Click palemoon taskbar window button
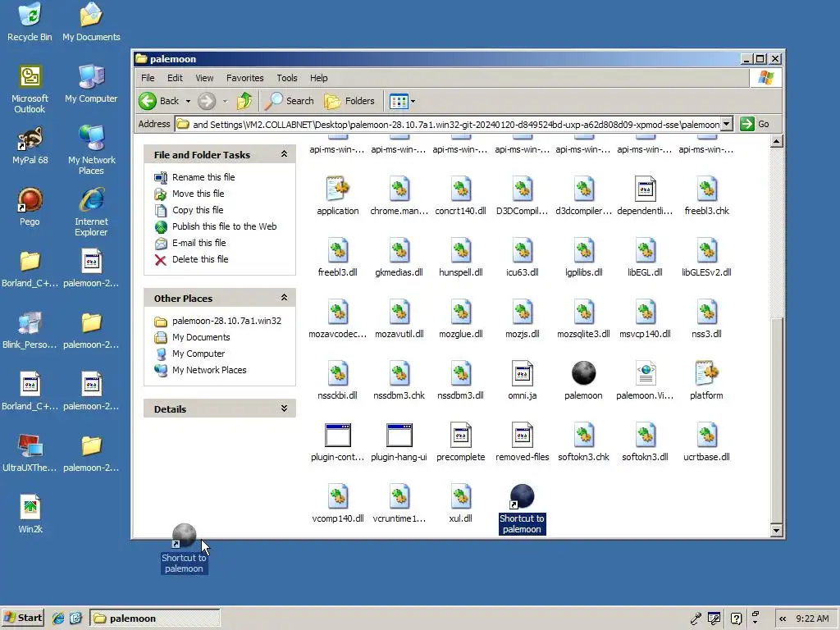 click(x=155, y=619)
